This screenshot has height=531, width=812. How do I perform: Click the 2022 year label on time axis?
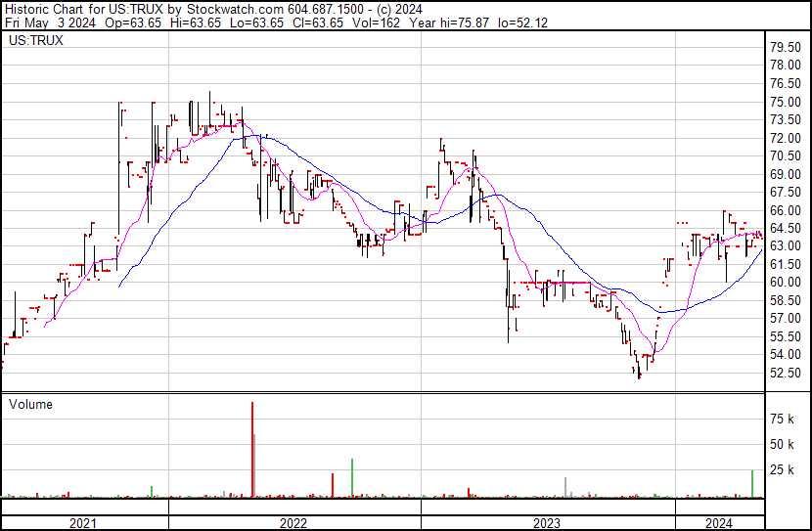pos(293,523)
